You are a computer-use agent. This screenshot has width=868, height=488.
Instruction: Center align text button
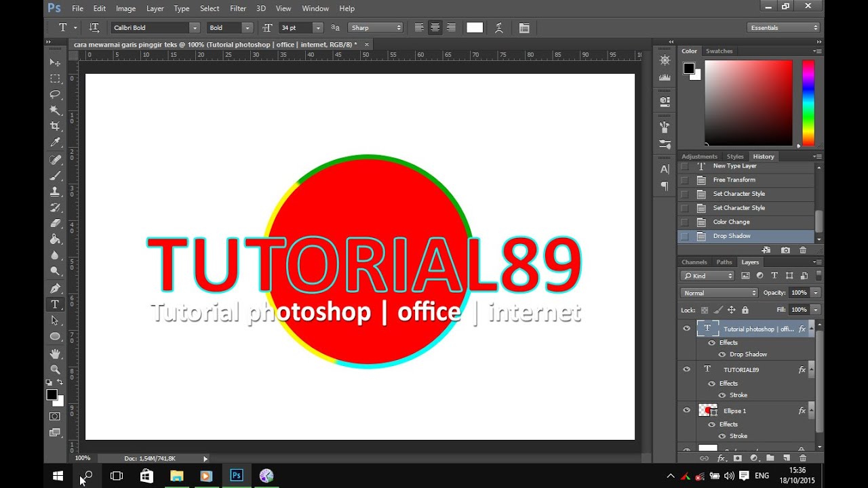coord(435,28)
